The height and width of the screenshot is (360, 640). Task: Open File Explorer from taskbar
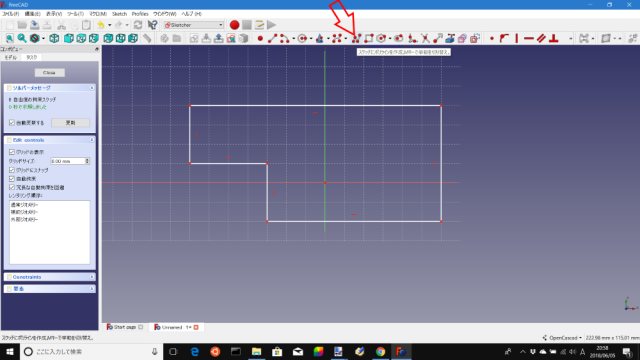coord(256,351)
